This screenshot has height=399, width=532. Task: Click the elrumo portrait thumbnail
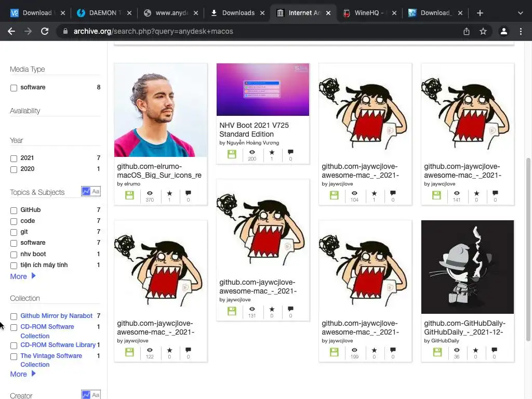tap(161, 110)
